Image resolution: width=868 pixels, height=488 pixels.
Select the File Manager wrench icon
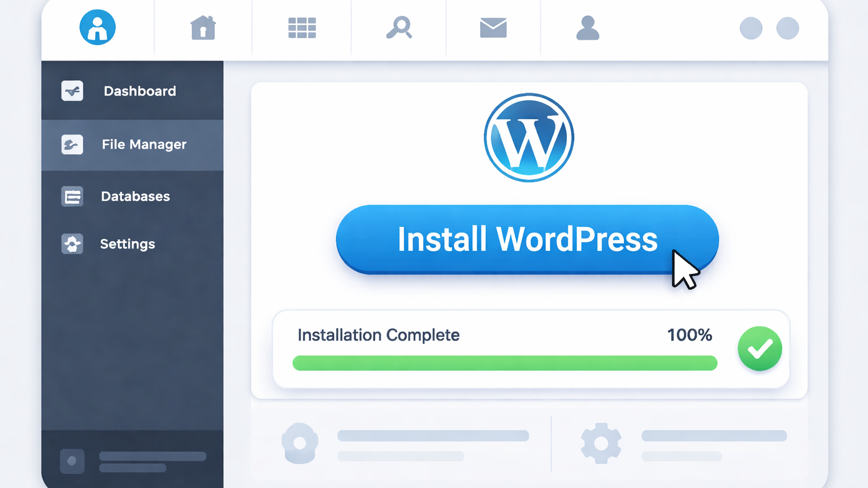pos(72,145)
